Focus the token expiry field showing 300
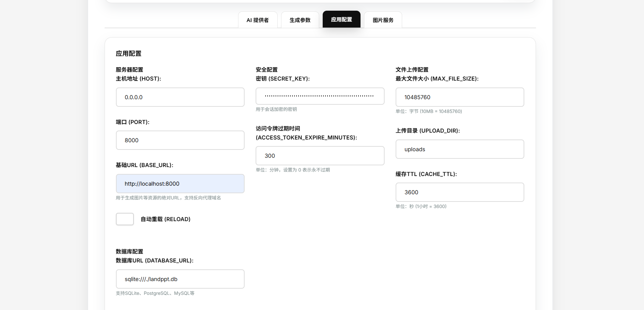The height and width of the screenshot is (310, 644). (320, 156)
